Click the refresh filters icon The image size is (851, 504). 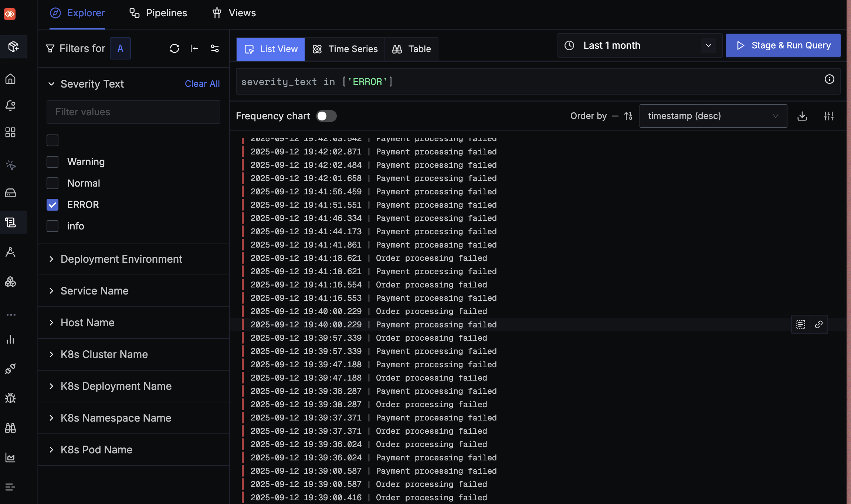tap(174, 48)
